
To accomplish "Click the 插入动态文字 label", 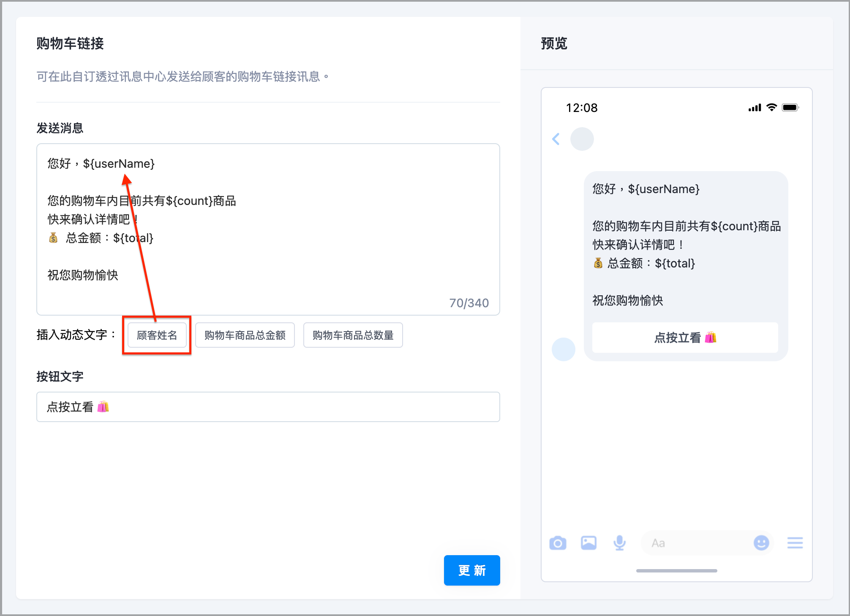I will 76,335.
